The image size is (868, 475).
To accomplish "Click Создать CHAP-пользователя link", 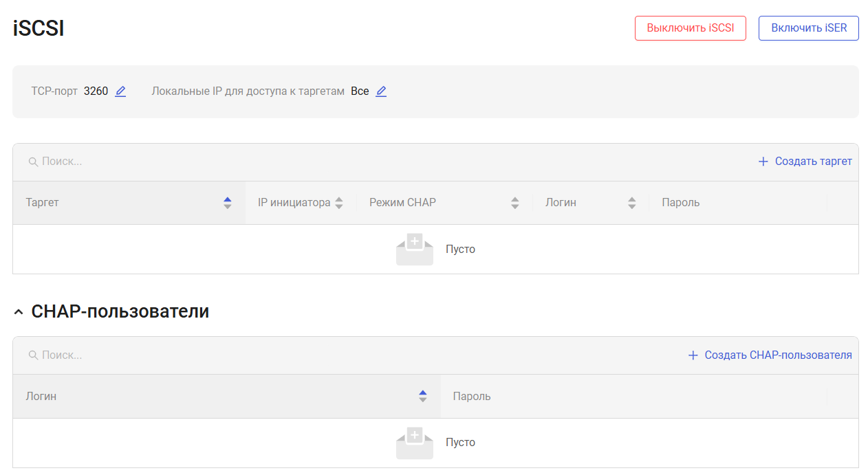I will pos(778,355).
